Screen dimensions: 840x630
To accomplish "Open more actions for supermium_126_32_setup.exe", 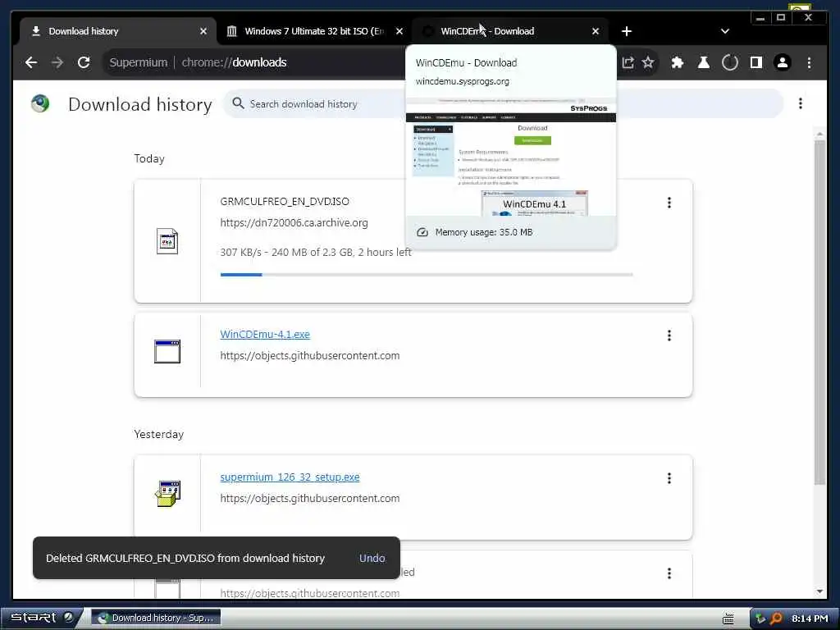I will (669, 478).
